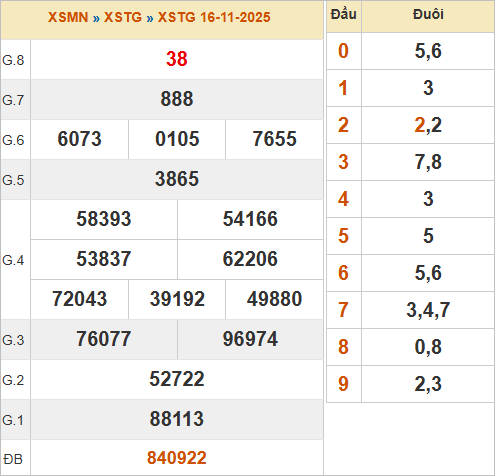Click head digit 4 in Đầu column
Image resolution: width=495 pixels, height=476 pixels.
click(x=343, y=199)
